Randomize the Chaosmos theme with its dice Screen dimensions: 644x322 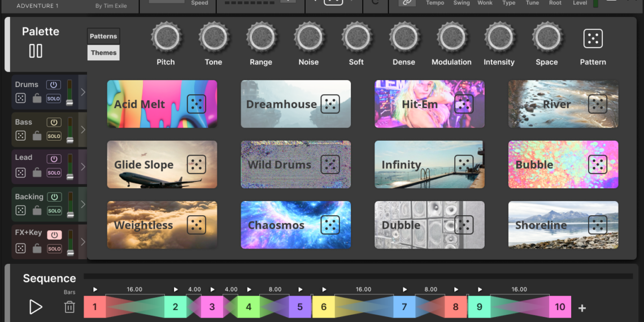point(330,225)
